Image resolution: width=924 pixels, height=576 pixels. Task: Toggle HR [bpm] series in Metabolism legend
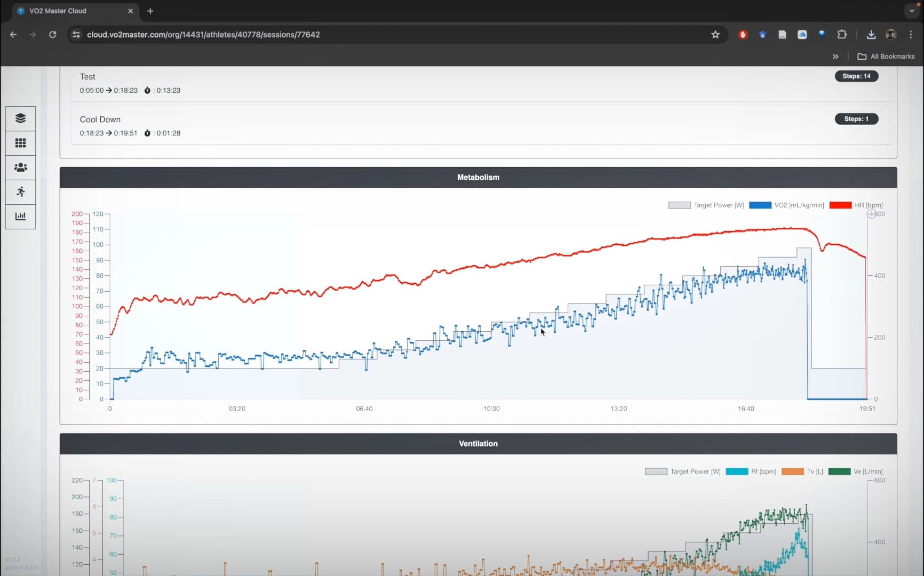[x=856, y=205]
